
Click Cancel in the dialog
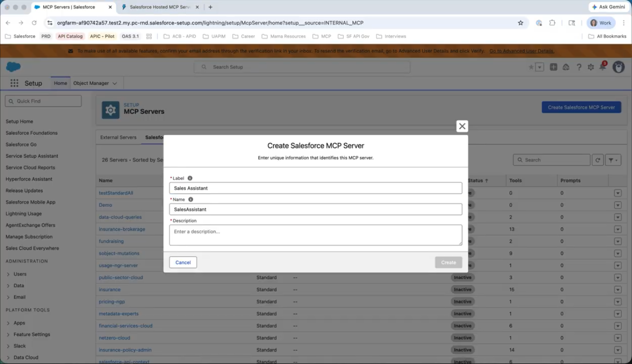(x=183, y=262)
